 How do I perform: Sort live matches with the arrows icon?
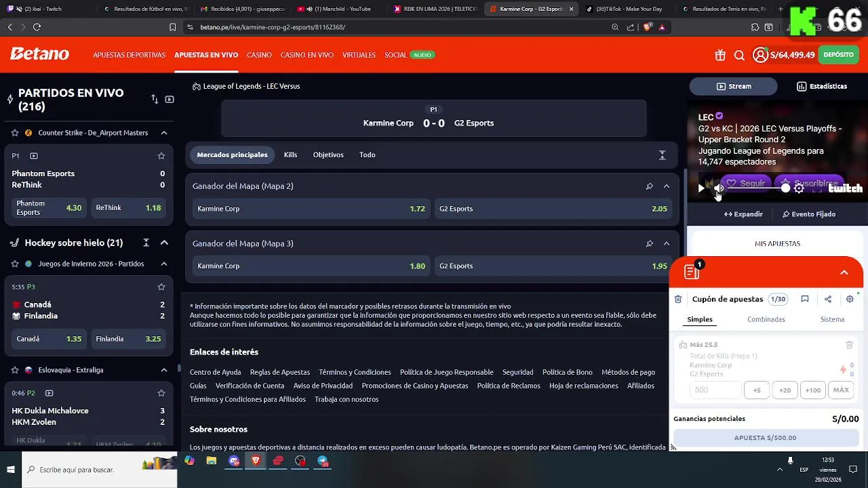pos(155,99)
